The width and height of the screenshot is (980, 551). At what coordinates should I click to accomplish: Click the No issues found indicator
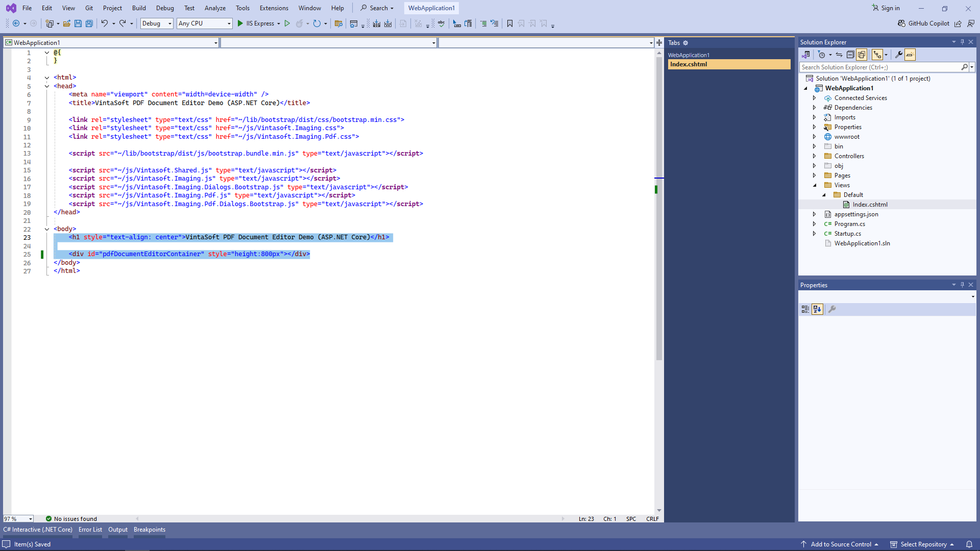[71, 519]
